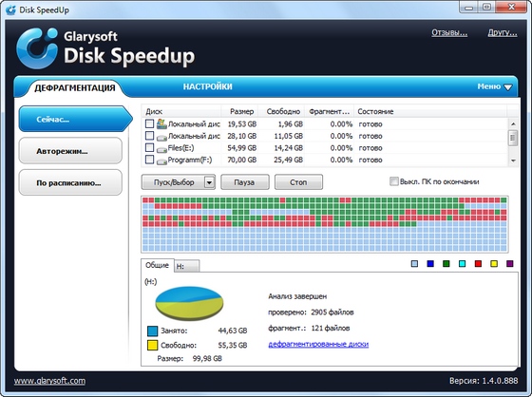Switch to the НАСТРОЙКИ tab

tap(208, 86)
